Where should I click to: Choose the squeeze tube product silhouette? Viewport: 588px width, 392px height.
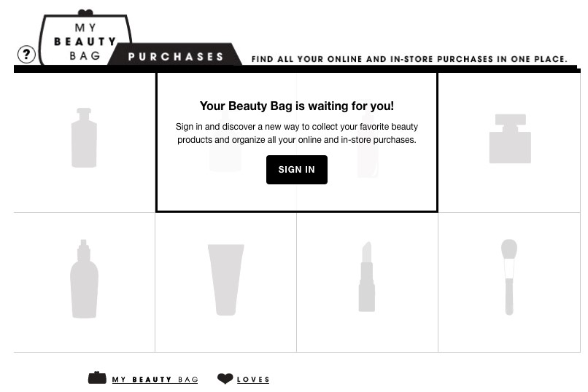tap(225, 280)
